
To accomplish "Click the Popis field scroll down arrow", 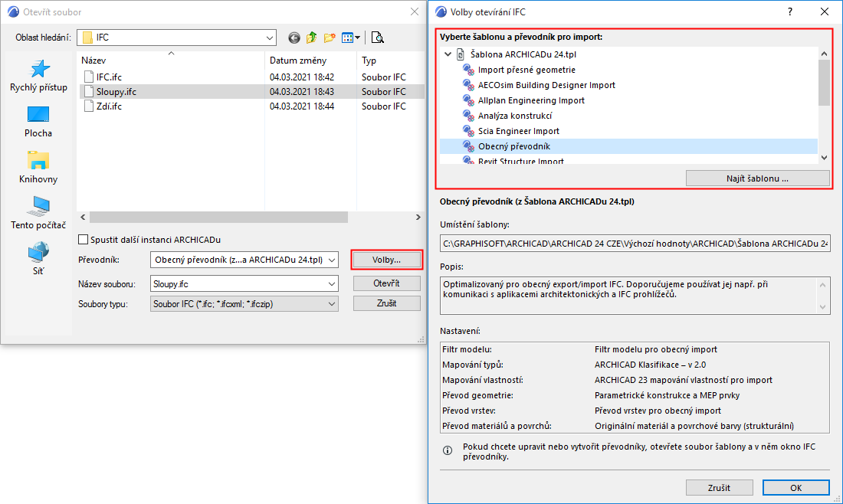I will point(822,307).
